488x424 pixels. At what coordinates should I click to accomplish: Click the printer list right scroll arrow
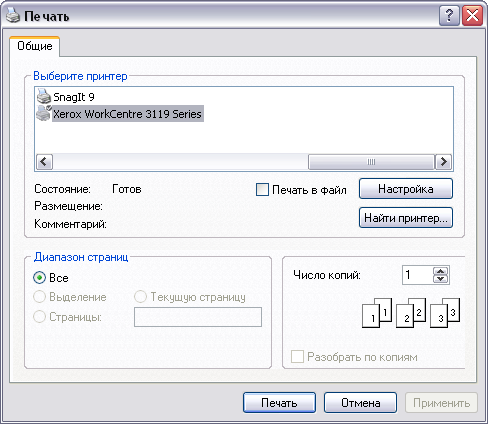444,162
